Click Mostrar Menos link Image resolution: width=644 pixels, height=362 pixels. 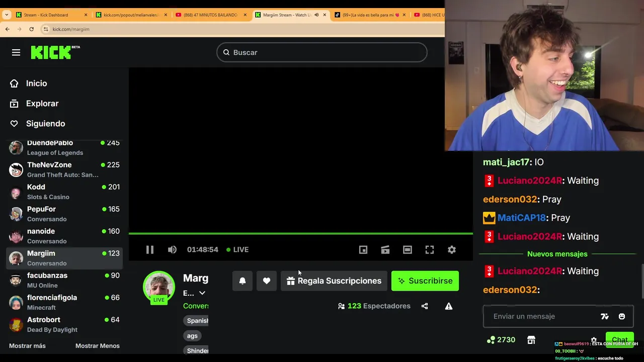98,346
